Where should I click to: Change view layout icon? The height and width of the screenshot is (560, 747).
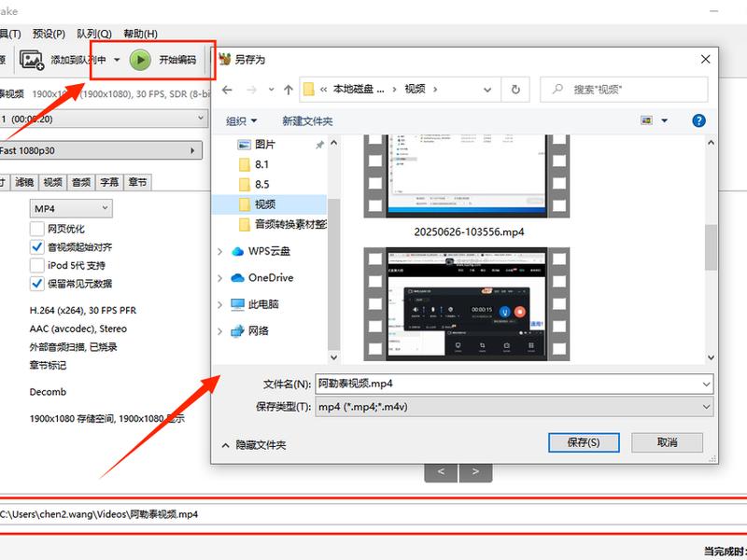click(646, 120)
